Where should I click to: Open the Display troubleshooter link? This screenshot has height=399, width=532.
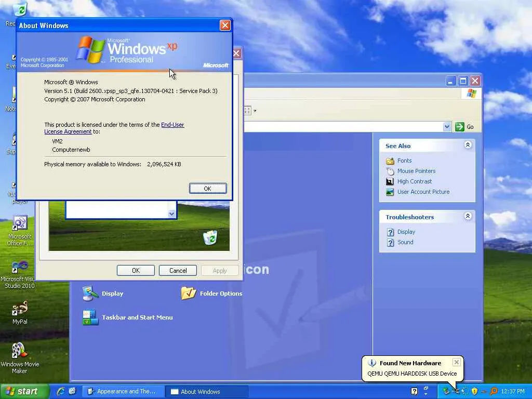[406, 232]
